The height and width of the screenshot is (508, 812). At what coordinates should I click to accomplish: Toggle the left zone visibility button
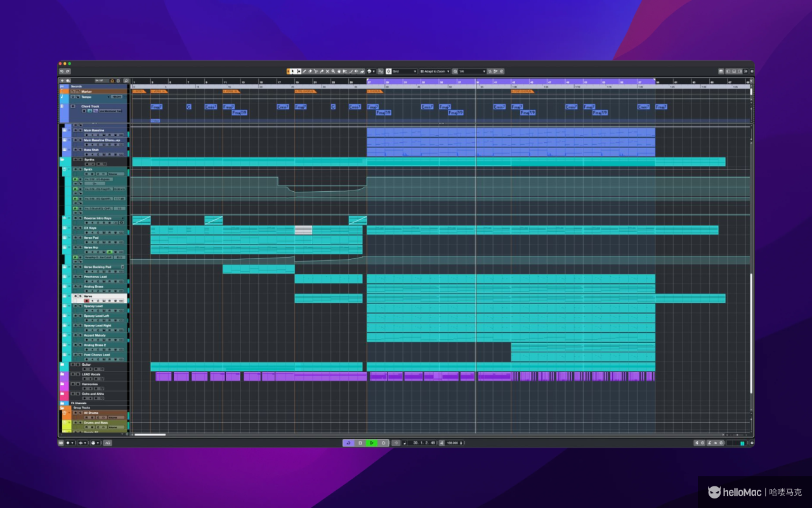[x=728, y=71]
